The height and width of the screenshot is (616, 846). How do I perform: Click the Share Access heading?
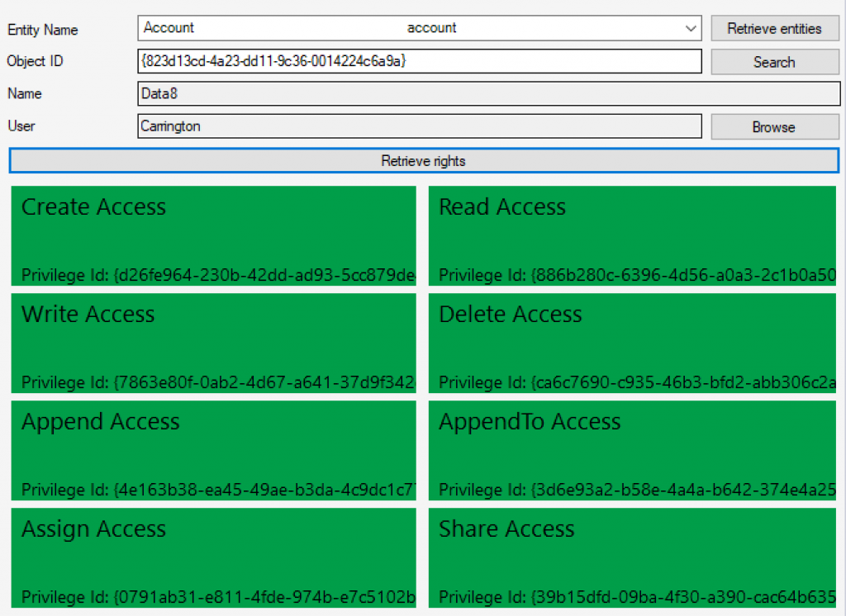(506, 529)
